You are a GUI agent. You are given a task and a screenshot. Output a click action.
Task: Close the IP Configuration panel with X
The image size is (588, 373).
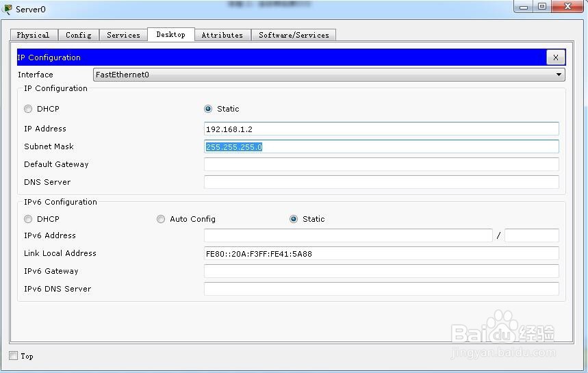pos(555,57)
